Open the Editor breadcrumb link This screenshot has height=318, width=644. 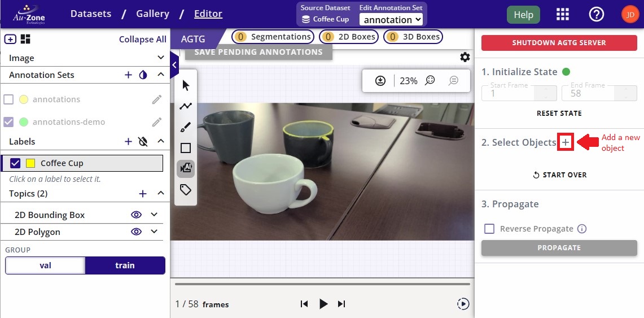tap(208, 14)
